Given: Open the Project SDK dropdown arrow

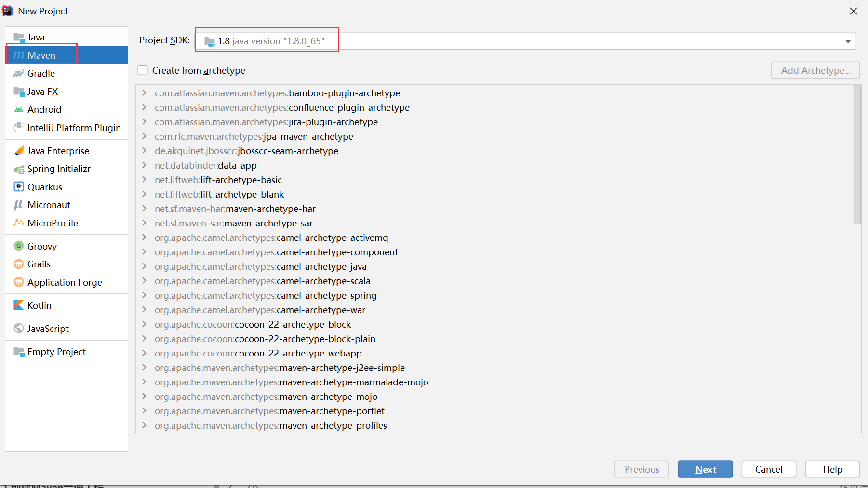Looking at the screenshot, I should (848, 41).
